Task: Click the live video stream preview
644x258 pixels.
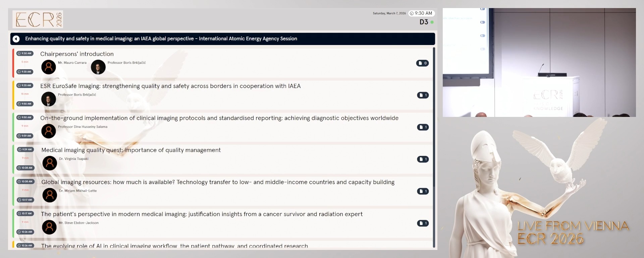Action: [x=539, y=62]
